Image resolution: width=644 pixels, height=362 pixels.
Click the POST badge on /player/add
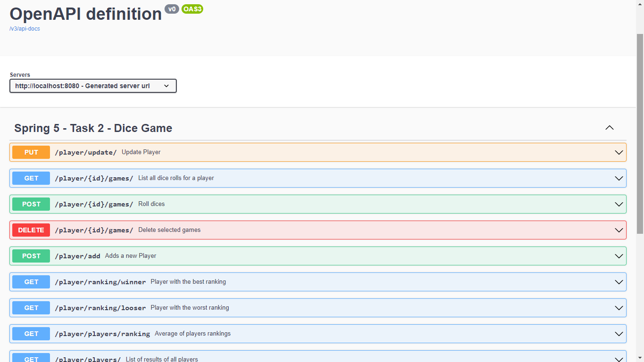pos(31,256)
